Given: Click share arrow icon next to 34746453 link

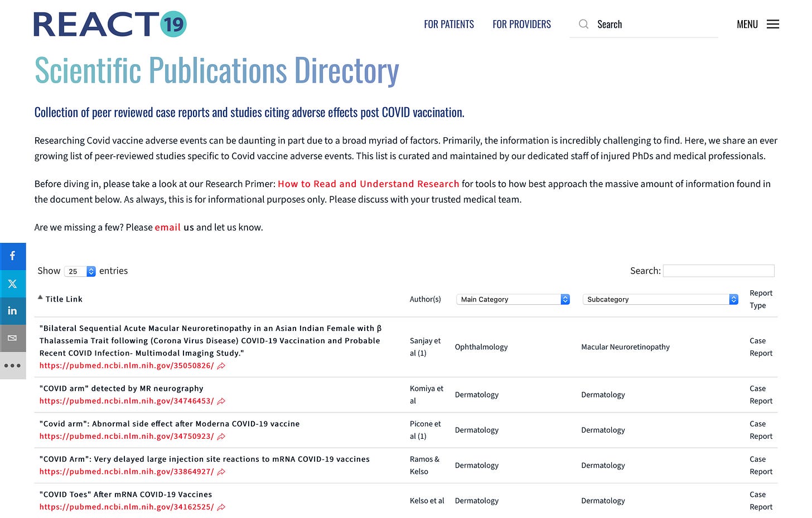Looking at the screenshot, I should pyautogui.click(x=221, y=401).
